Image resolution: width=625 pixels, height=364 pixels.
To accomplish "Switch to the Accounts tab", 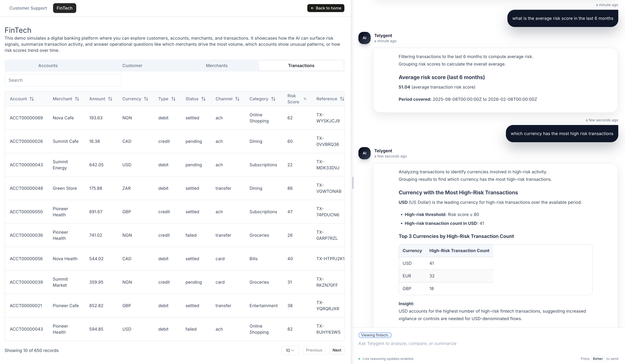I will coord(48,65).
